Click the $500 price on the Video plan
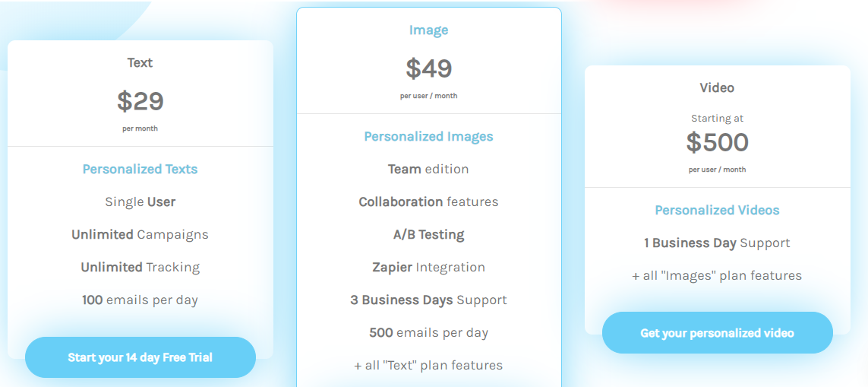The height and width of the screenshot is (387, 868). 717,142
